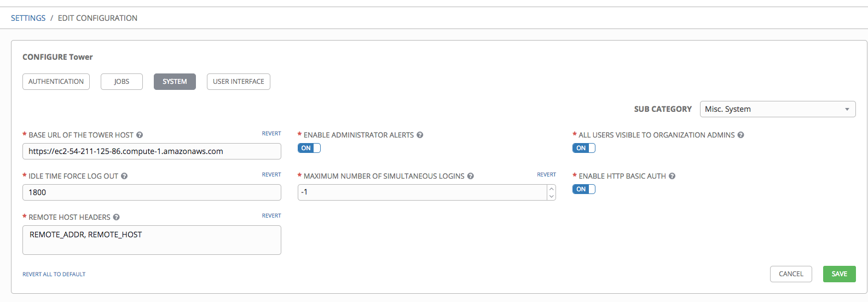
Task: Switch to the Jobs tab
Action: click(x=121, y=82)
